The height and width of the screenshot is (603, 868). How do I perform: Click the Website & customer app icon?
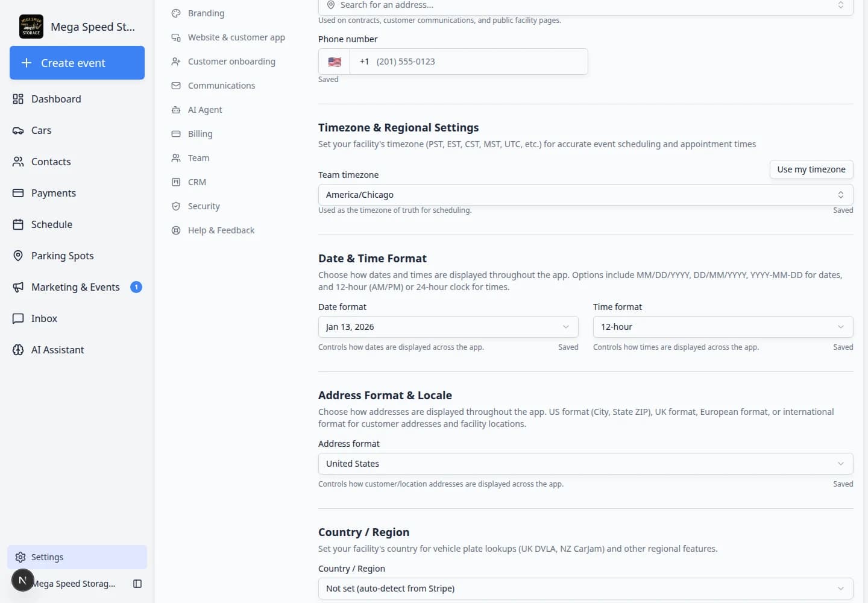click(176, 37)
